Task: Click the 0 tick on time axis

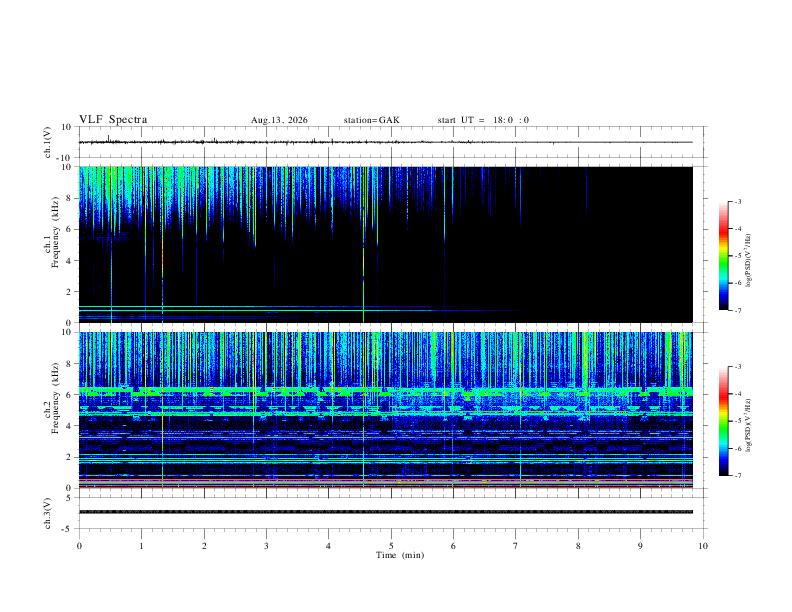Action: pos(79,546)
